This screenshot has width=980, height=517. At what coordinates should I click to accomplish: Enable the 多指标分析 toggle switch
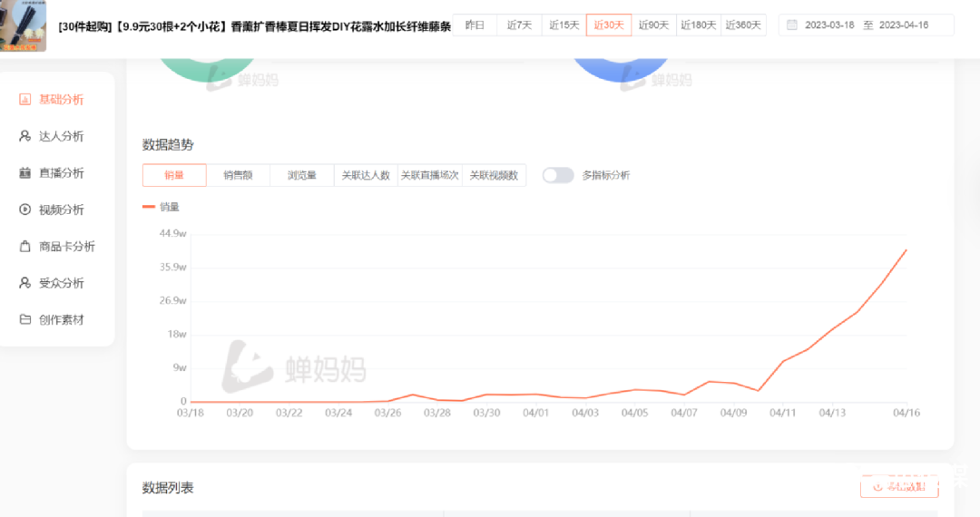[x=557, y=175]
